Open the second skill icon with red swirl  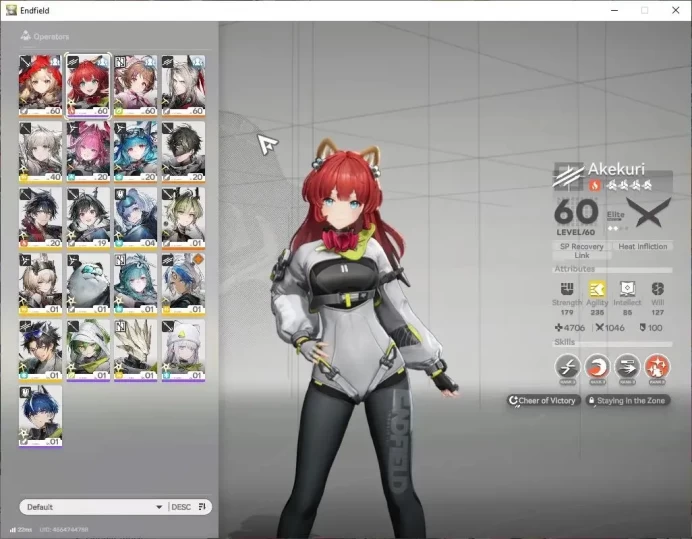[597, 366]
